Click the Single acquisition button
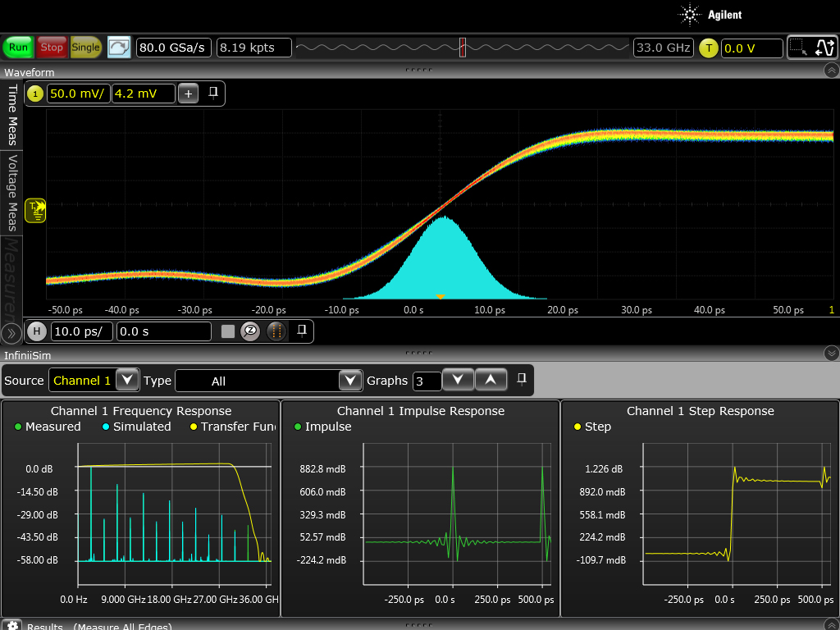The width and height of the screenshot is (840, 630). click(85, 47)
